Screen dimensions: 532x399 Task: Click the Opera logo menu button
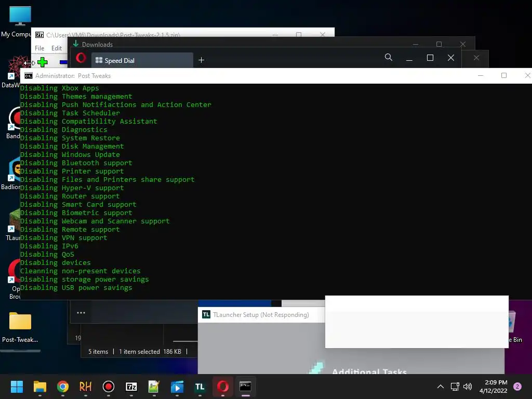(x=81, y=58)
